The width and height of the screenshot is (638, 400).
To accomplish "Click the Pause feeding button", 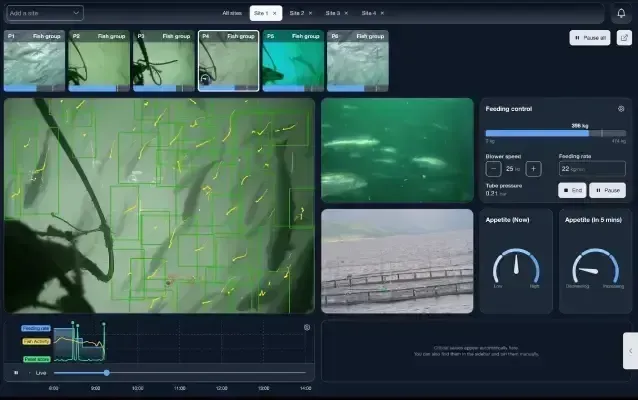I will 607,190.
